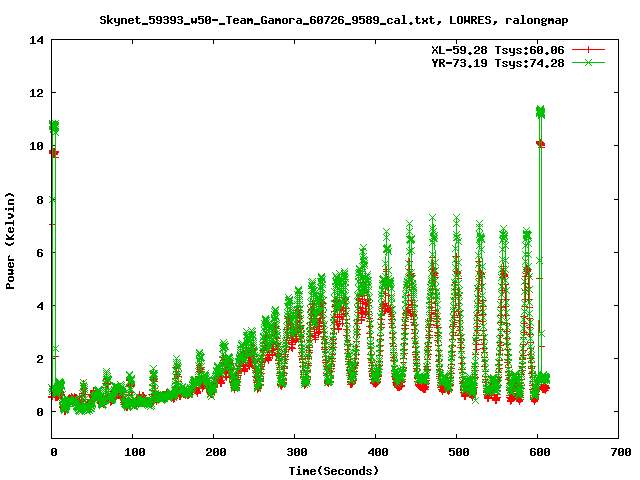Click the red XL legend line sample
Image resolution: width=640 pixels, height=480 pixels.
coord(588,50)
